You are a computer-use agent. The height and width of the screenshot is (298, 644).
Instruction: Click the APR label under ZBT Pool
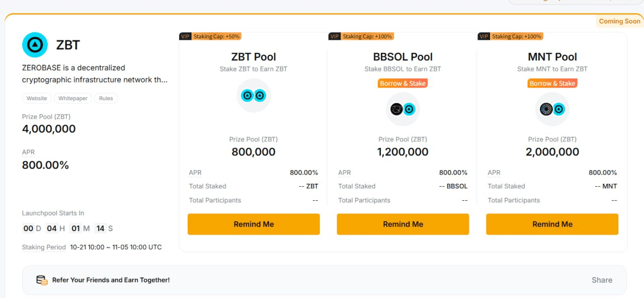point(195,173)
